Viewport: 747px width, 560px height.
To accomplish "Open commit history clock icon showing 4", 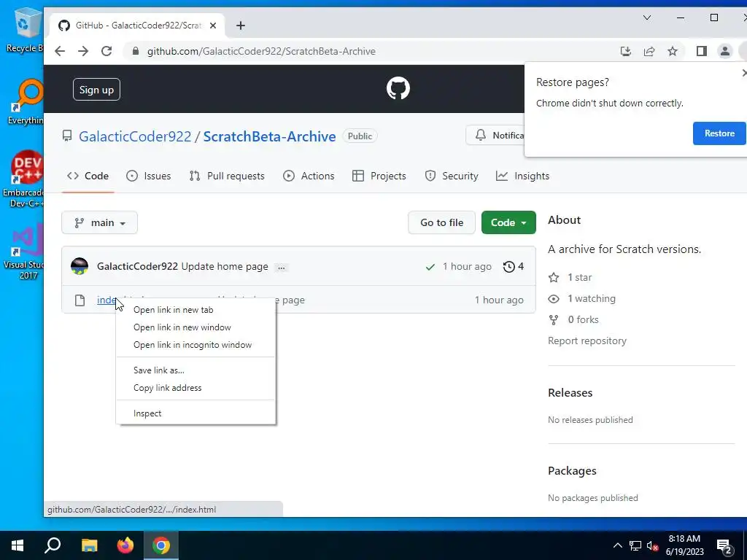I will pyautogui.click(x=513, y=267).
